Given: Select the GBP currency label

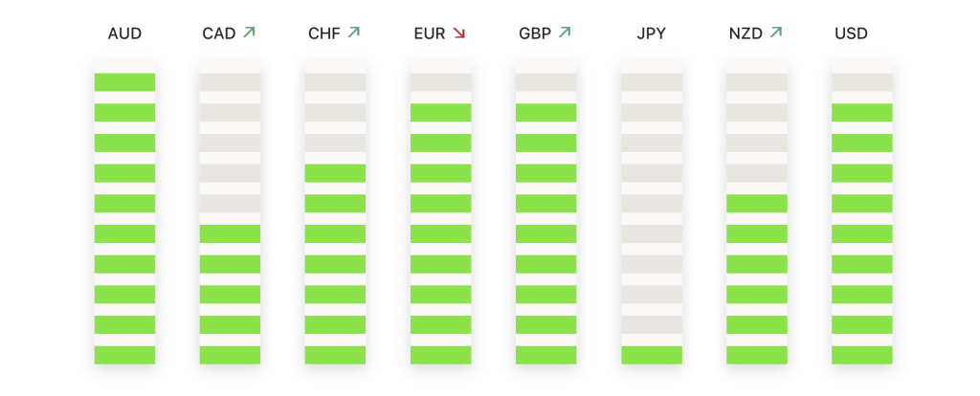Looking at the screenshot, I should [535, 33].
